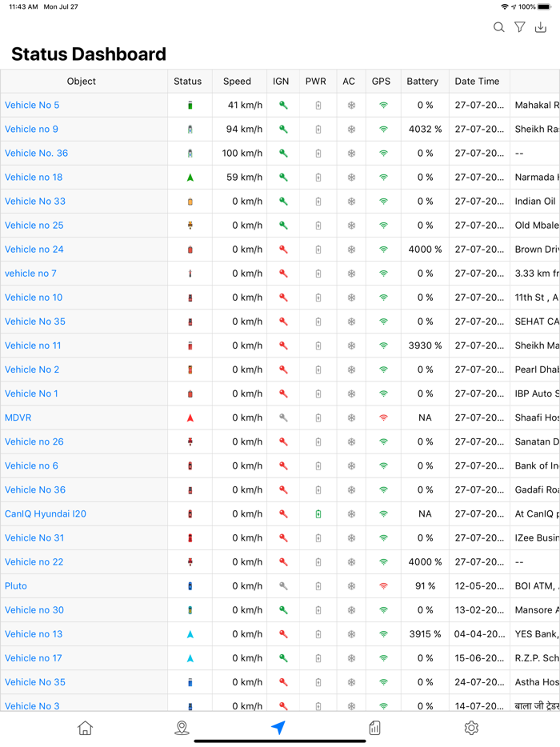This screenshot has height=747, width=560.
Task: Click the Status column header
Action: [188, 82]
